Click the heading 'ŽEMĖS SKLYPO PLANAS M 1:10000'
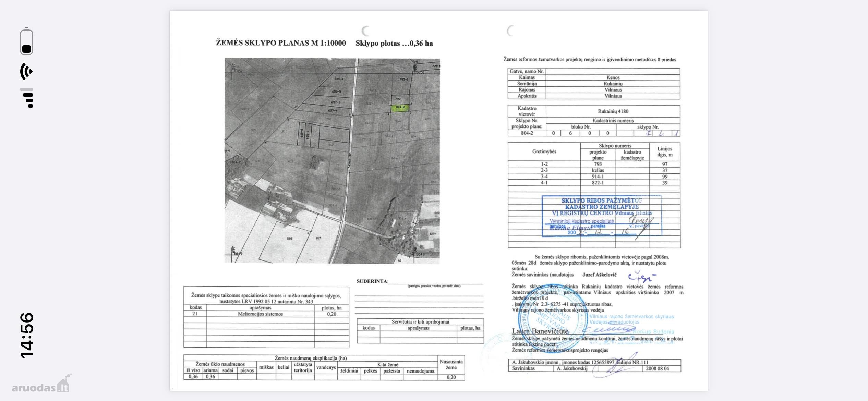The image size is (868, 401). pos(281,43)
